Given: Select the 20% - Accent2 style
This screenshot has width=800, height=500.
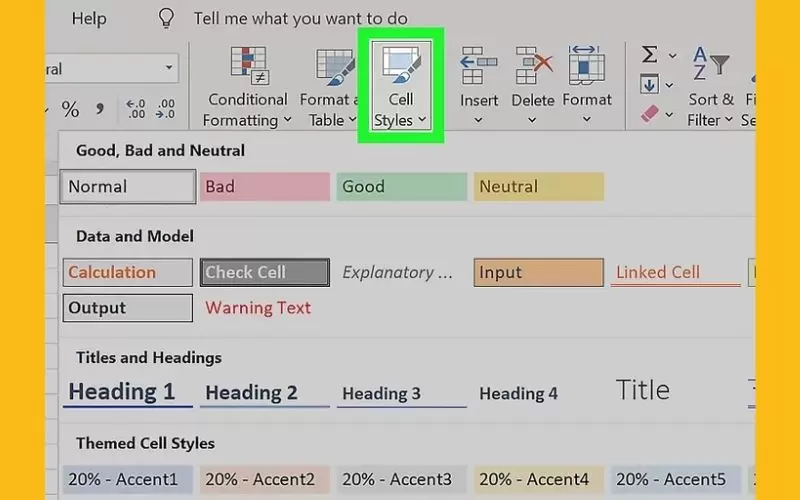Looking at the screenshot, I should (265, 480).
